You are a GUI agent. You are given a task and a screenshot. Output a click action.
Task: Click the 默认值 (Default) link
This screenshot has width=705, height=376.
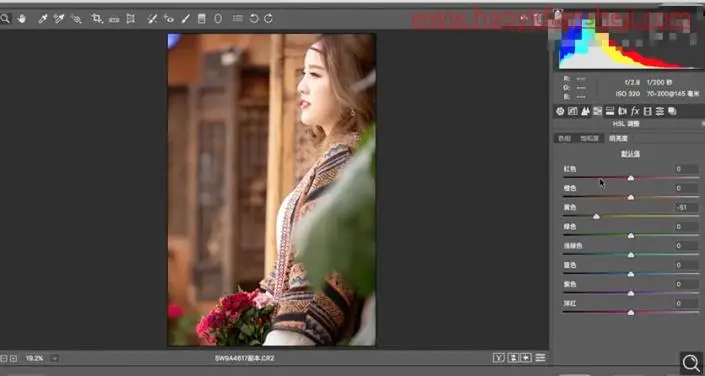coord(630,154)
